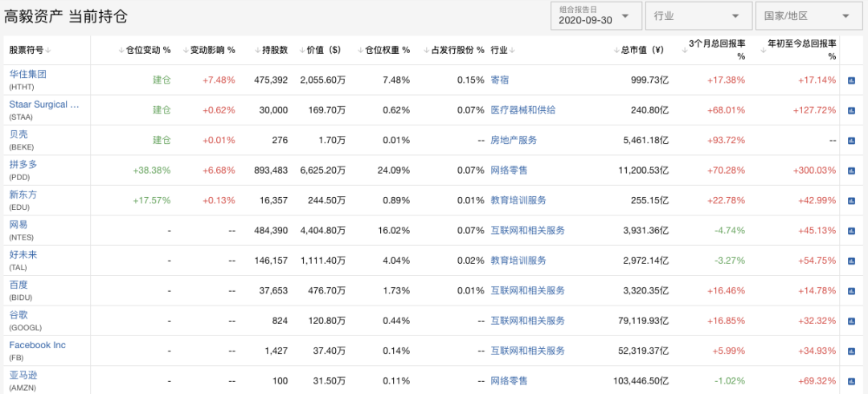
Task: Sort by 3个月总回报率 column
Action: [714, 49]
